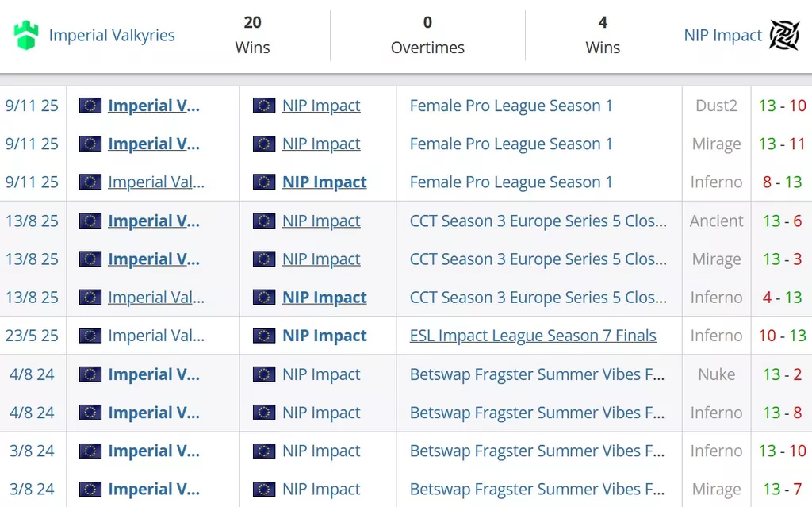This screenshot has width=812, height=507.
Task: Open Female Pro League Season 1 in Dust2 row
Action: click(511, 106)
